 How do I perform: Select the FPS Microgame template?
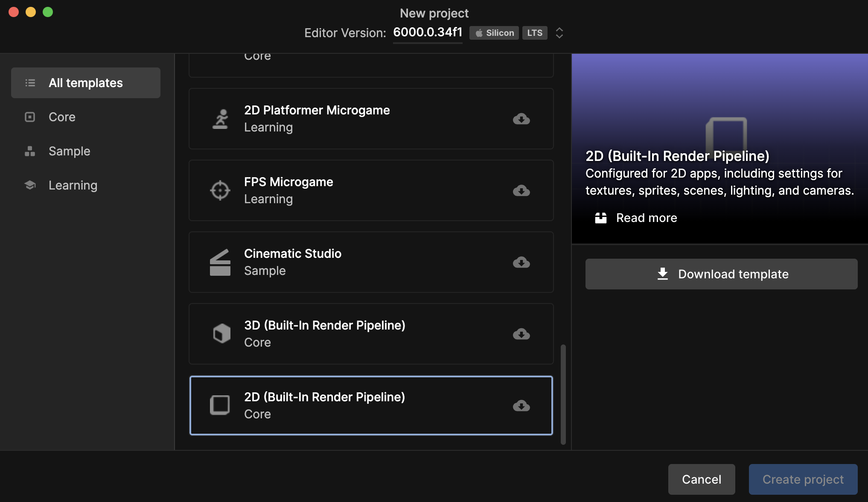371,190
